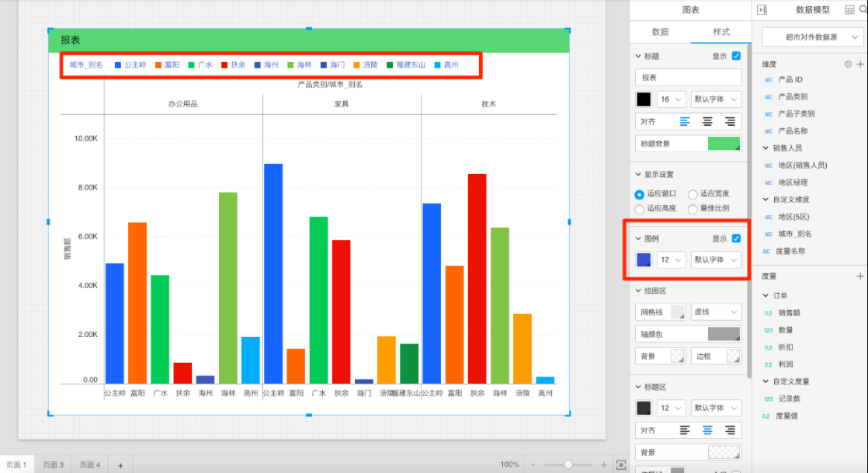The height and width of the screenshot is (473, 868).
Task: Open the legend font size 12 dropdown
Action: tap(671, 259)
